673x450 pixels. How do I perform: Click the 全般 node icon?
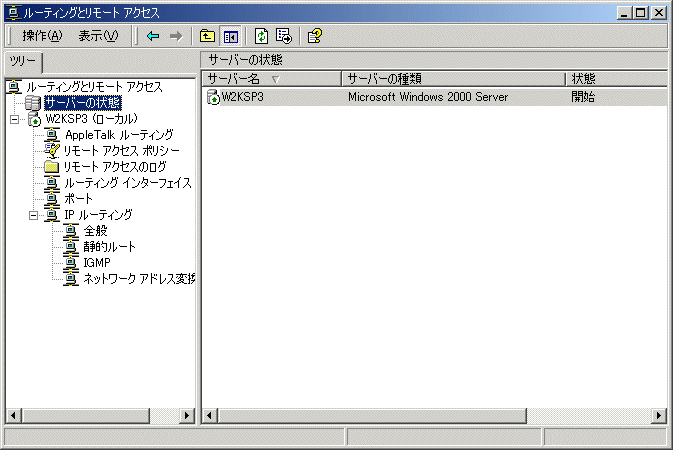(x=71, y=231)
